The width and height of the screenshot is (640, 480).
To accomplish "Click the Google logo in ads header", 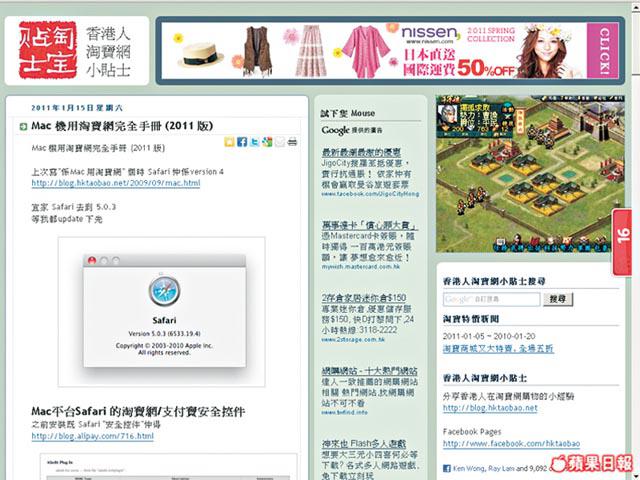I will 335,130.
